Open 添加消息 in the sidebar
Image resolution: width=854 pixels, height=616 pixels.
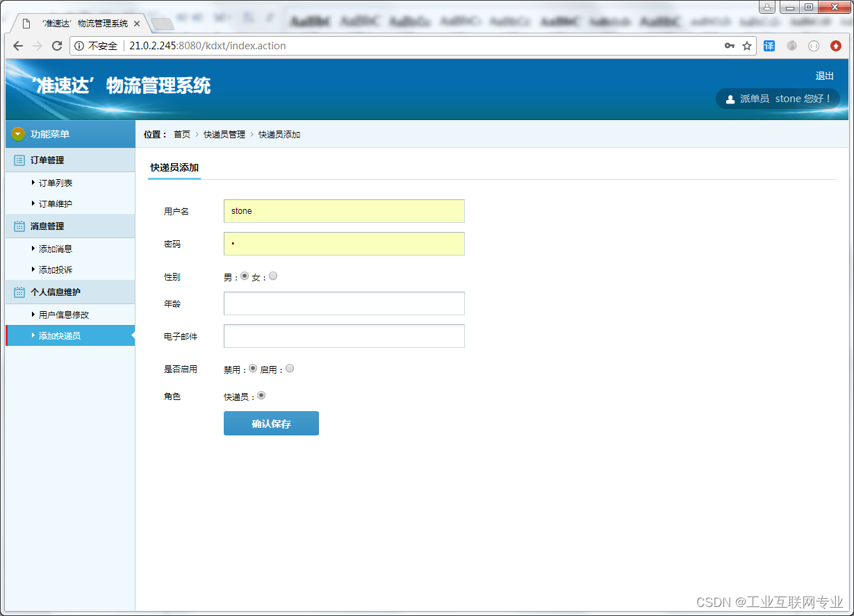pyautogui.click(x=56, y=249)
